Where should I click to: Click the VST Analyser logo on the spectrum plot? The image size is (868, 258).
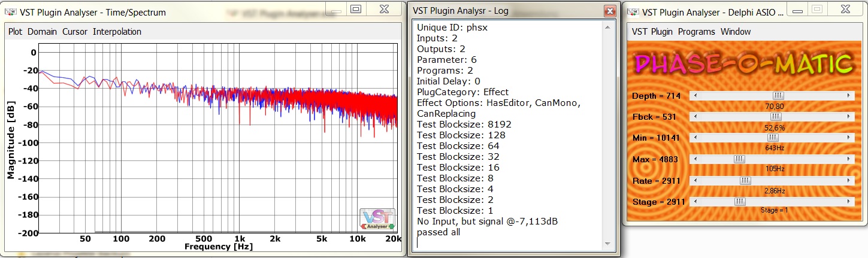(x=377, y=219)
